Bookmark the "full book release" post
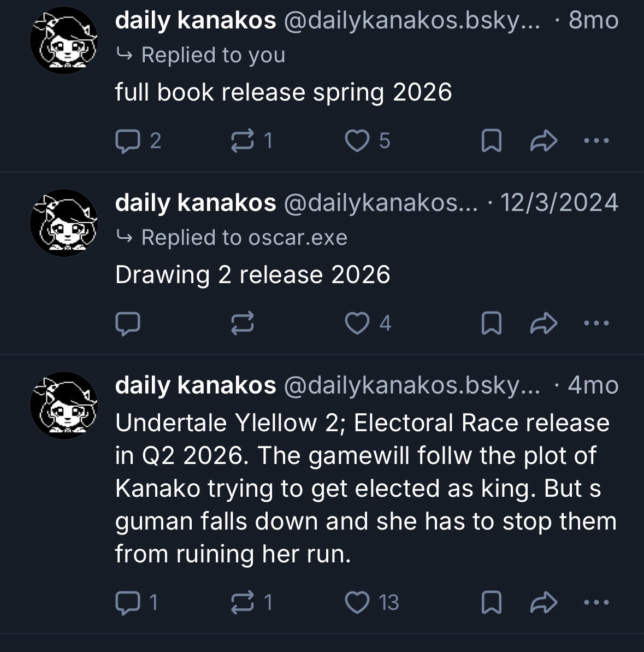644x652 pixels. (x=491, y=142)
